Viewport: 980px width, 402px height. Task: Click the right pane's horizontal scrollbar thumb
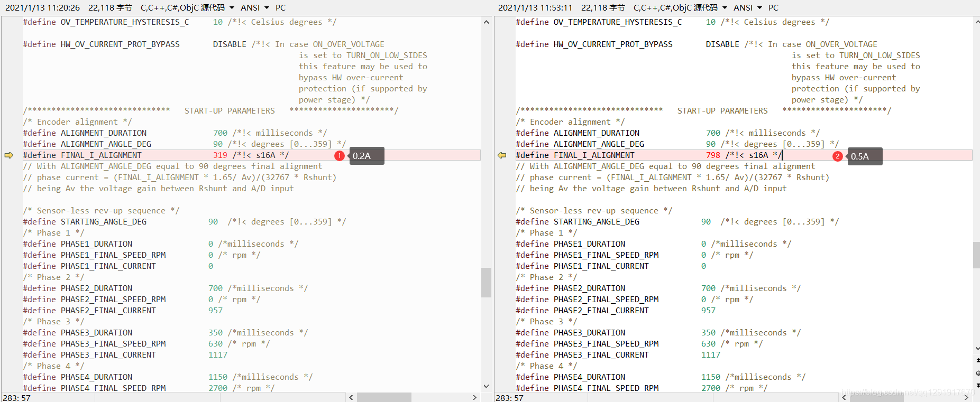coord(877,397)
